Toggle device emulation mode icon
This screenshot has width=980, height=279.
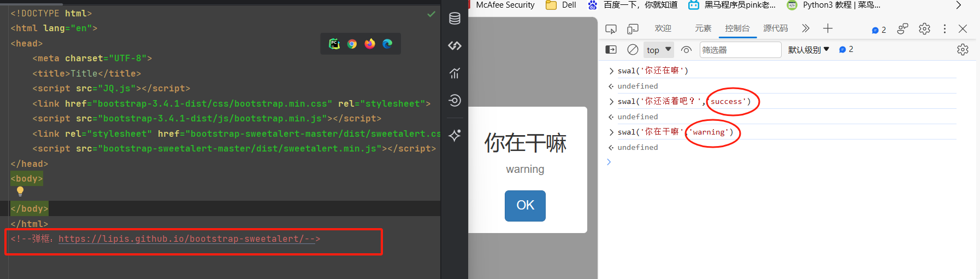pyautogui.click(x=633, y=28)
